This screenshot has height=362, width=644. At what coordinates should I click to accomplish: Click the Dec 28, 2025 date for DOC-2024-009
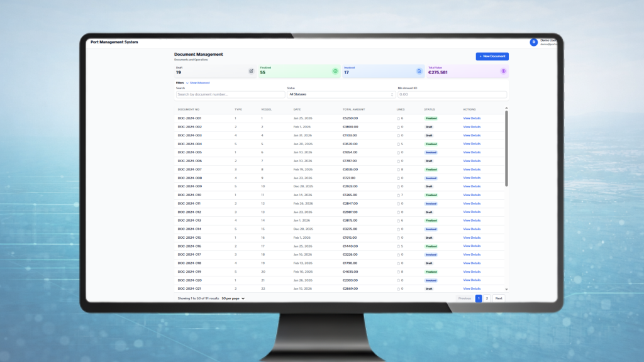[x=303, y=186]
